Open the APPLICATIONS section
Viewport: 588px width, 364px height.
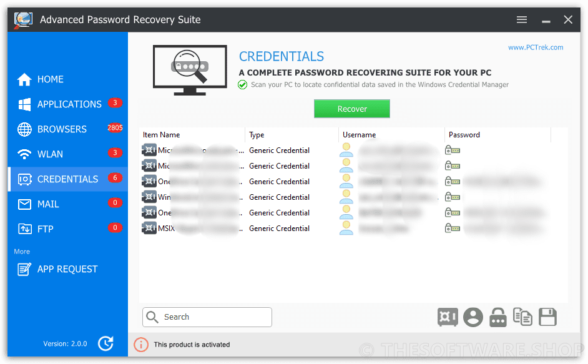68,104
